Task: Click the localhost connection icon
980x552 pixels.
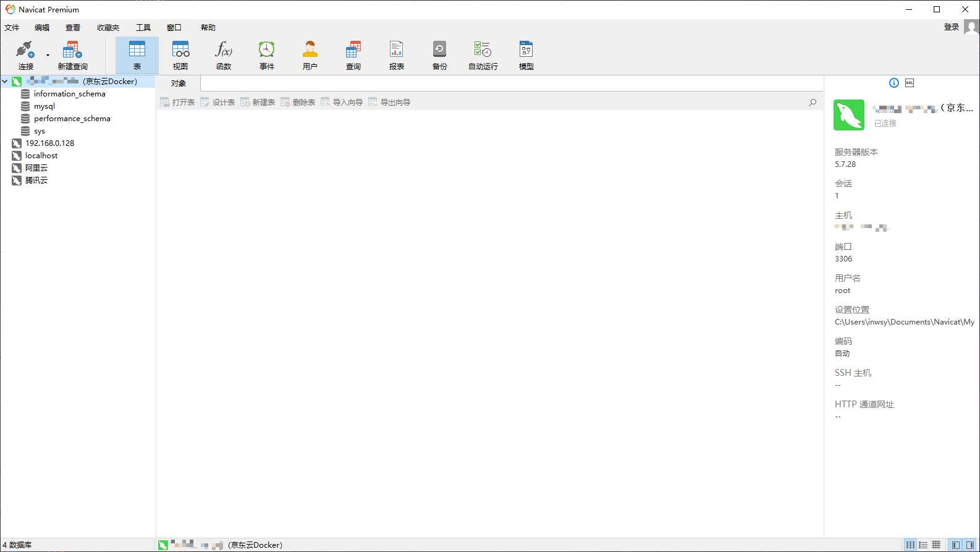Action: pos(17,156)
